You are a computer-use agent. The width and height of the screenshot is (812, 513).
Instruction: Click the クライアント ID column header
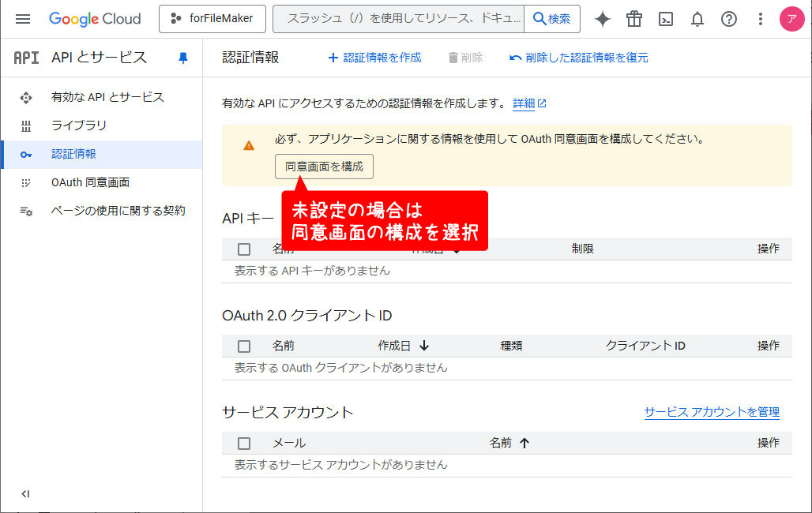(x=645, y=346)
